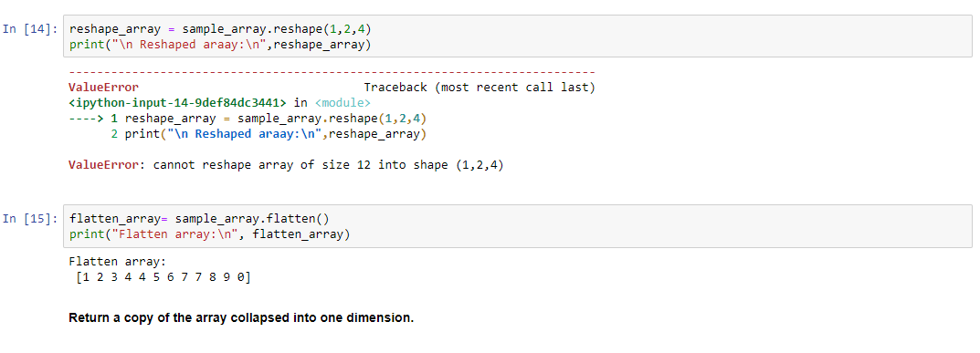This screenshot has width=980, height=353.
Task: Select the In [14] cell prompt
Action: click(31, 29)
